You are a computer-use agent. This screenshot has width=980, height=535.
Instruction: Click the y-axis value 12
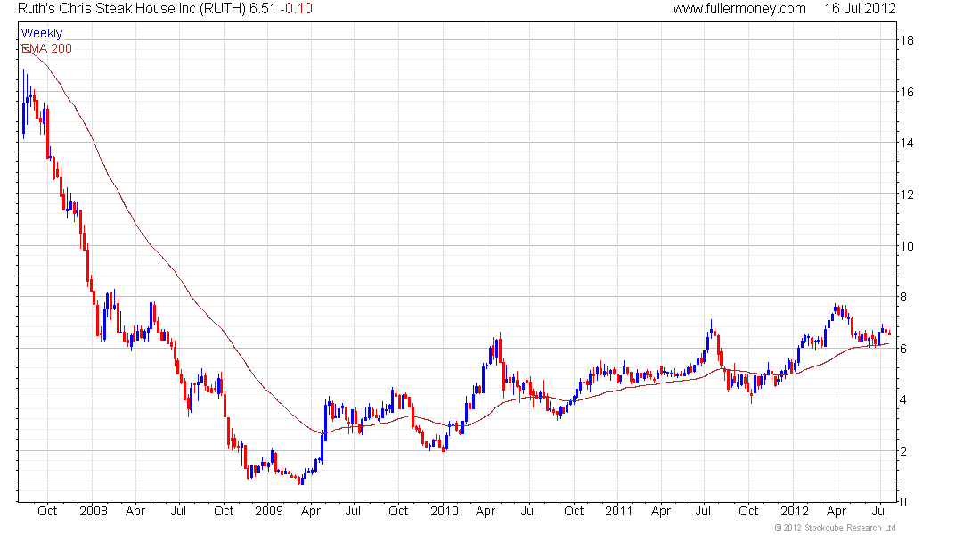tap(906, 194)
